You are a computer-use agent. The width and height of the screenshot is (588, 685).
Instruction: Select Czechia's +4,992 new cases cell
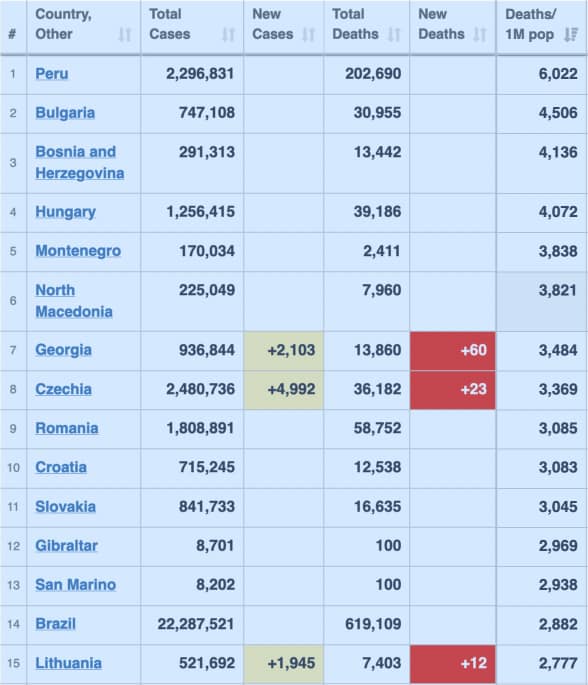(284, 390)
